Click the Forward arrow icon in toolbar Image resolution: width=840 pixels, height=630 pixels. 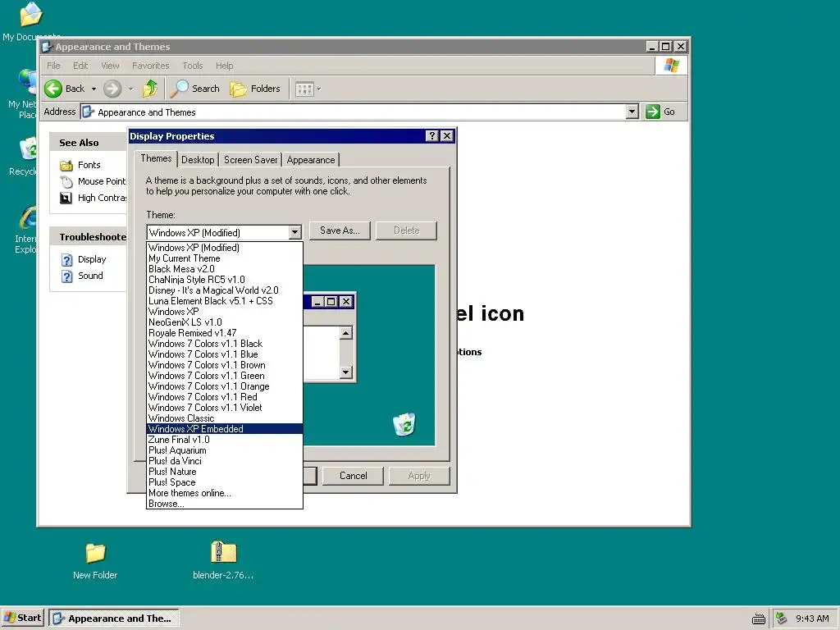click(112, 89)
